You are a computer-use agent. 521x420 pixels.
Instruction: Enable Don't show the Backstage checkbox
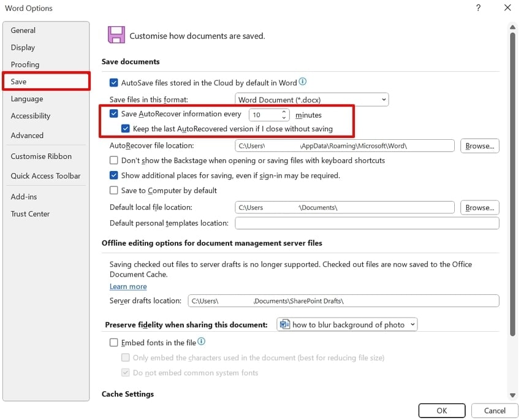click(x=113, y=161)
